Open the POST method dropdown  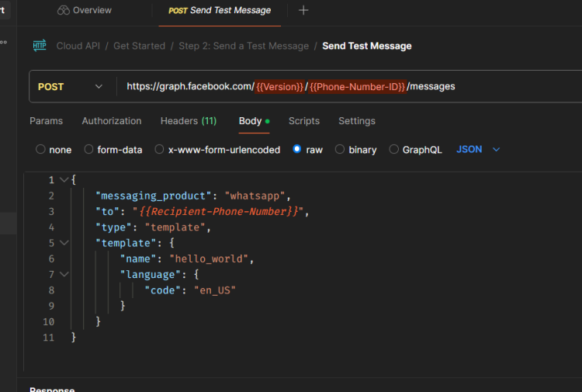(x=70, y=86)
